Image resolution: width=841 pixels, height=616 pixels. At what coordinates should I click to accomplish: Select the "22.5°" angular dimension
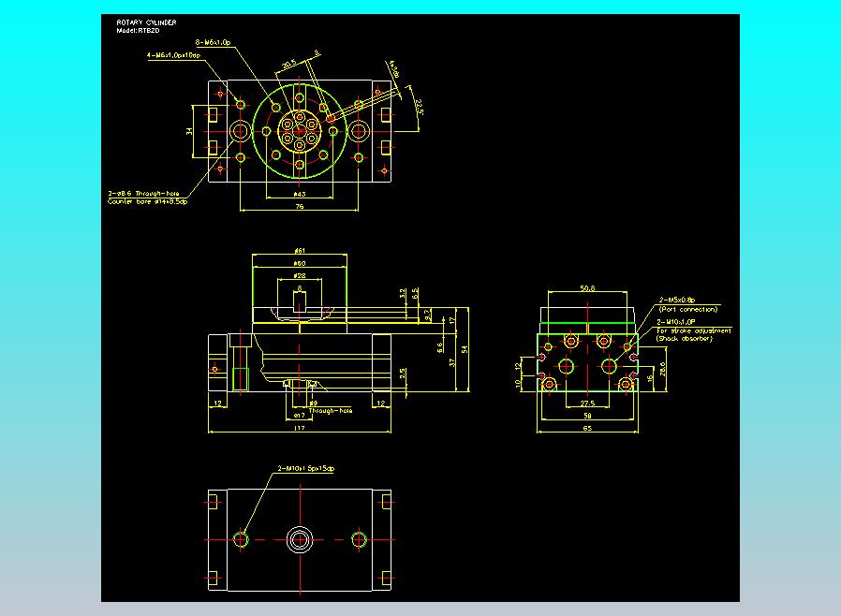click(419, 108)
